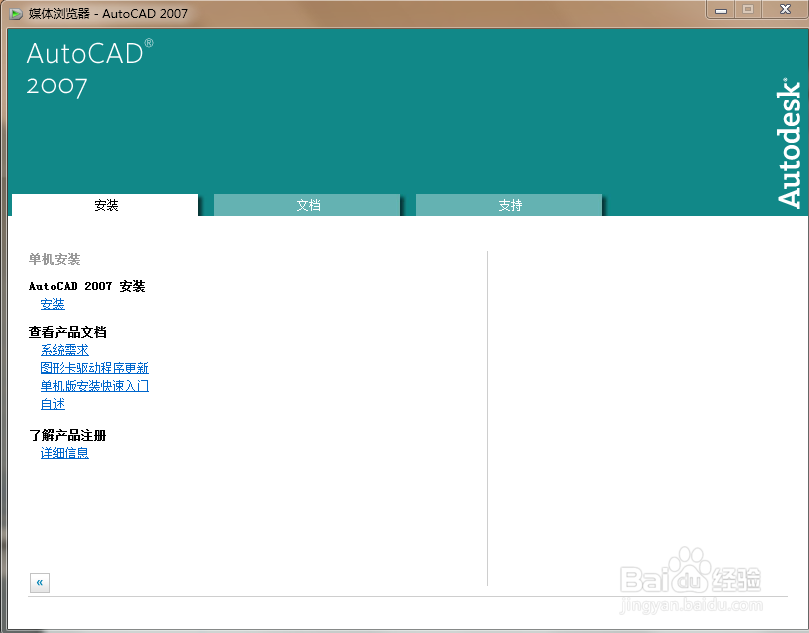Click the 查看产品文档 heading
Image resolution: width=809 pixels, height=633 pixels.
click(68, 332)
